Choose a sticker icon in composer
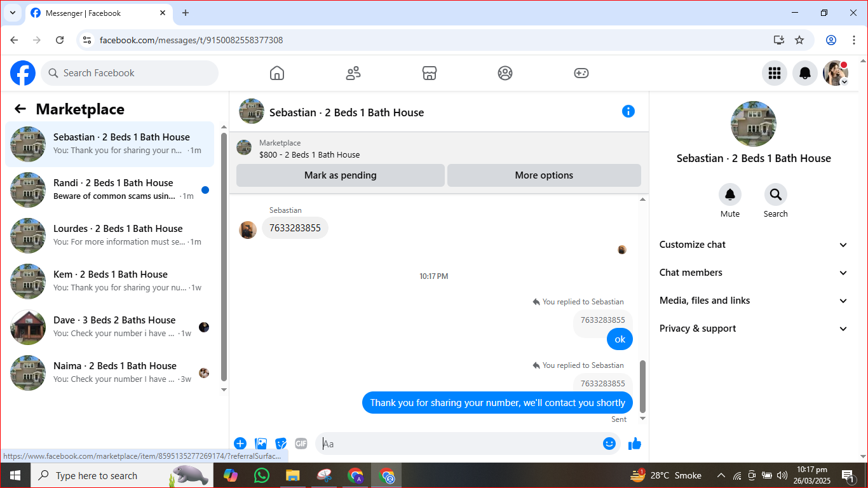The width and height of the screenshot is (868, 488). (281, 444)
